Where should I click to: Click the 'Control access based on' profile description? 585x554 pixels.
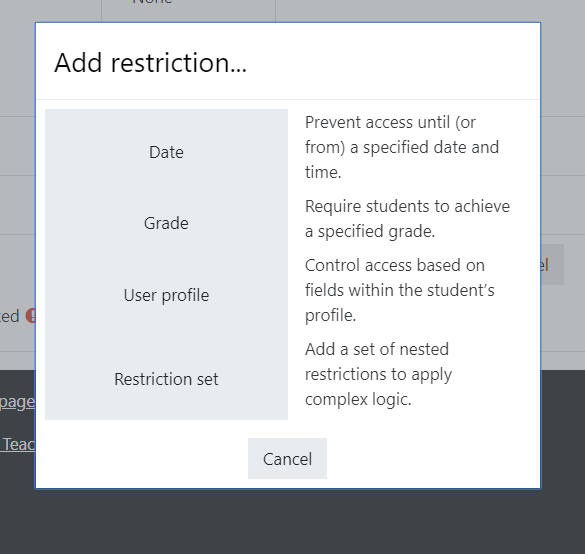(400, 290)
